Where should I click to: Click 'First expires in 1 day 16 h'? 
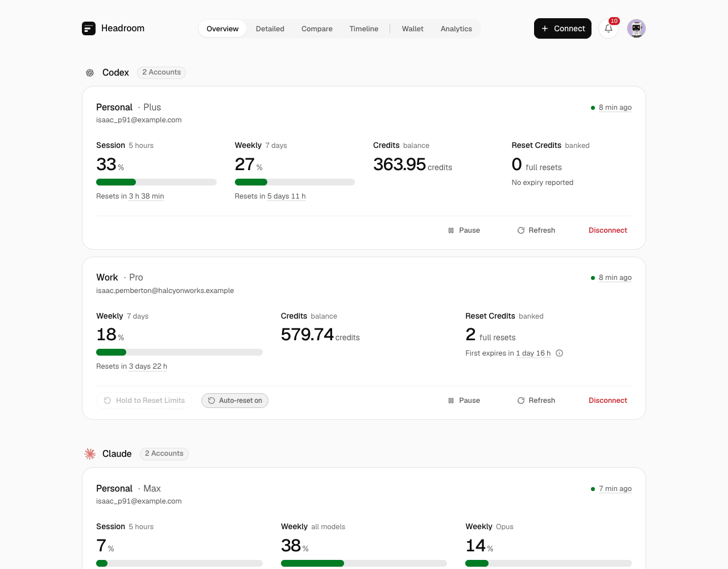508,353
